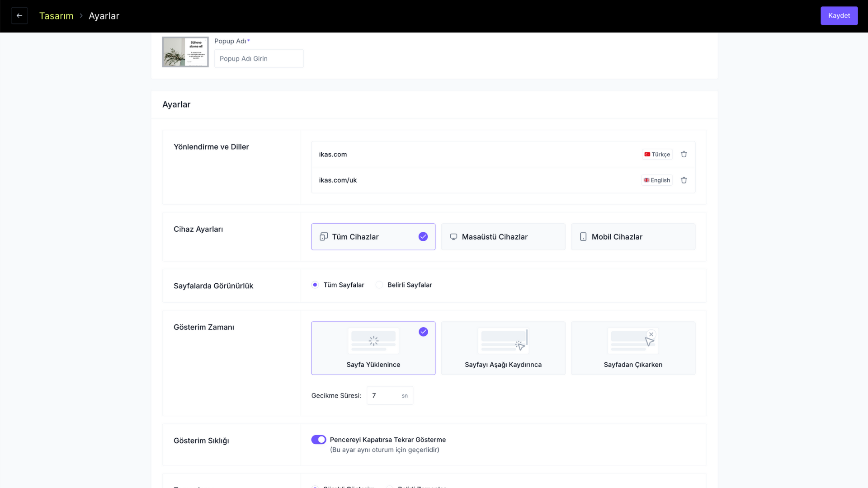Click the Popup Adı input field
868x488 pixels.
pos(259,58)
